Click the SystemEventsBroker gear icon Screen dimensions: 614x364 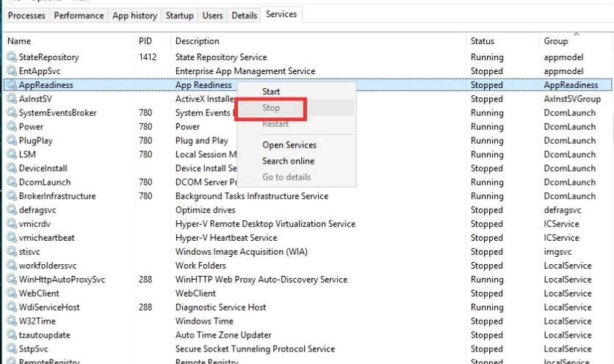pyautogui.click(x=12, y=112)
